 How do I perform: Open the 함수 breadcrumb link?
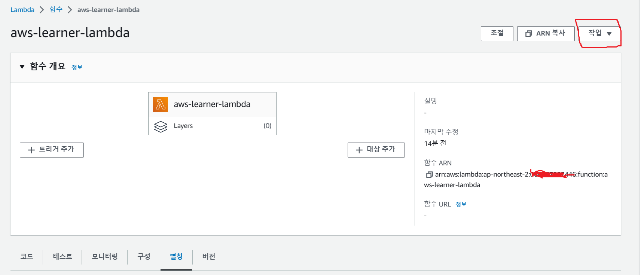pyautogui.click(x=56, y=10)
